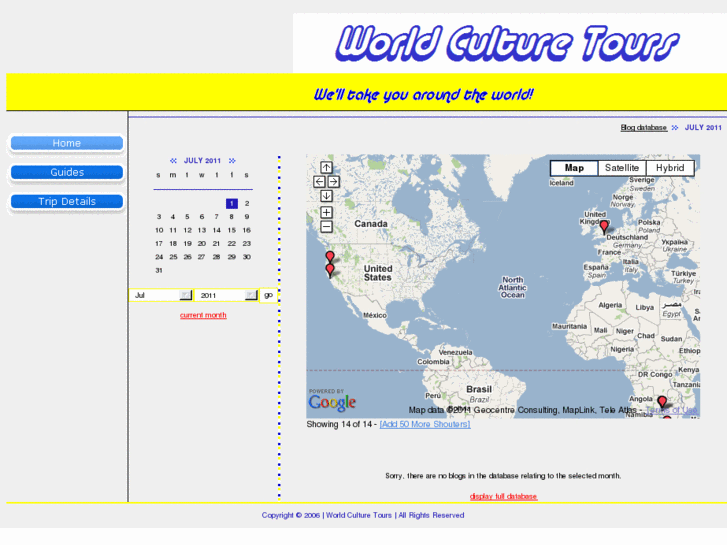Select day 31 in calendar

pyautogui.click(x=159, y=270)
